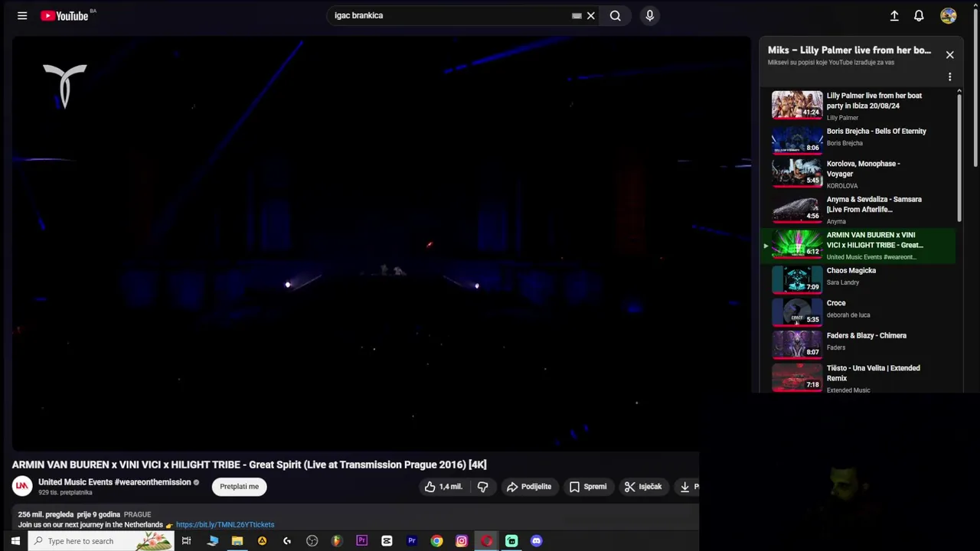The height and width of the screenshot is (551, 980).
Task: Open the on-screen keyboard icon in search
Action: tap(577, 15)
